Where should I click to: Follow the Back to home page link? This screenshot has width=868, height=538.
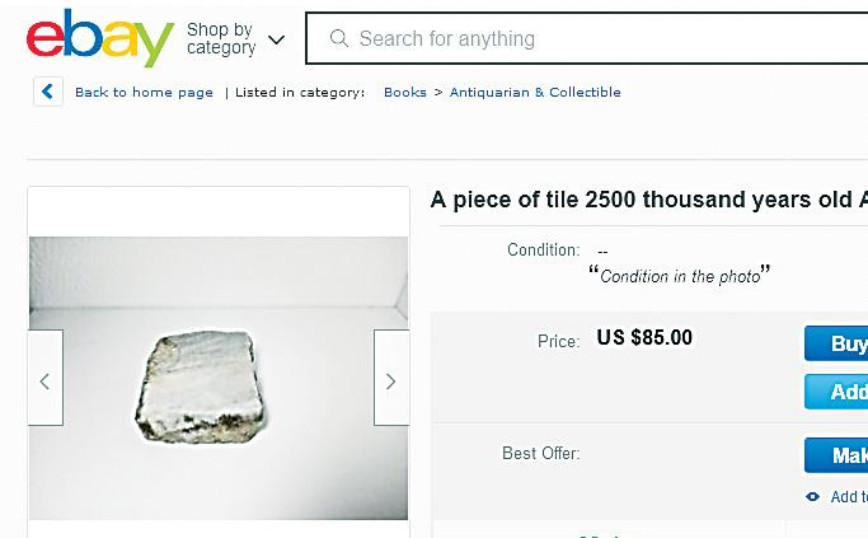144,92
